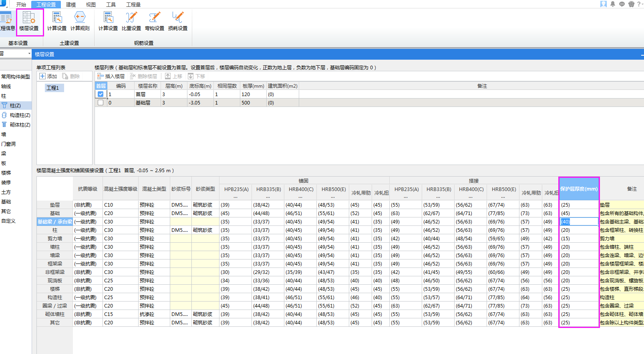This screenshot has width=644, height=354.
Task: Switch to 建模 ribbon tab
Action: click(x=71, y=4)
